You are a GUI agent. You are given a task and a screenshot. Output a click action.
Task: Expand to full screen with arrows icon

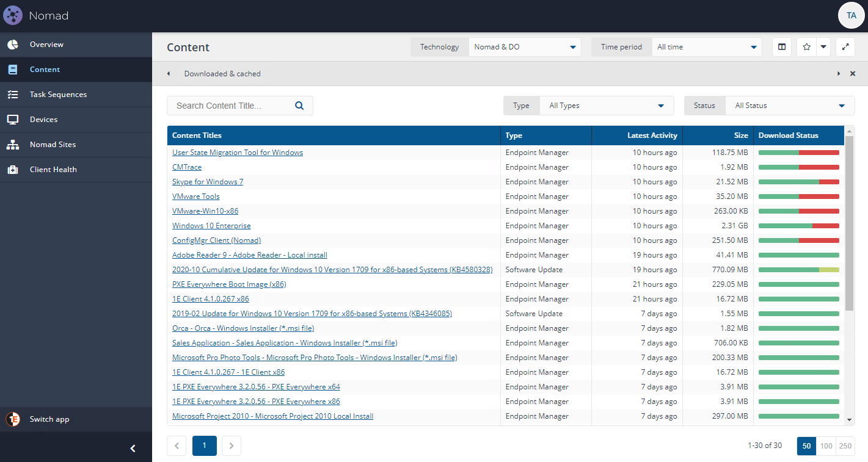(x=845, y=47)
